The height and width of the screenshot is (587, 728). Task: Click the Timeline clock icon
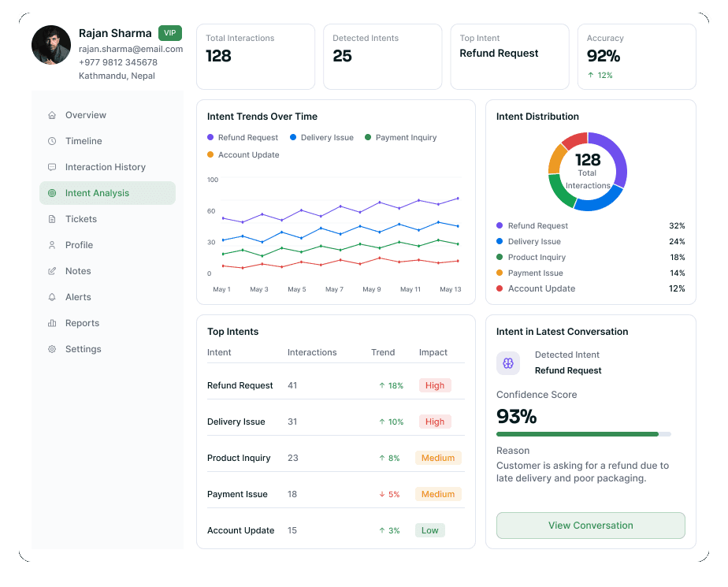coord(52,141)
